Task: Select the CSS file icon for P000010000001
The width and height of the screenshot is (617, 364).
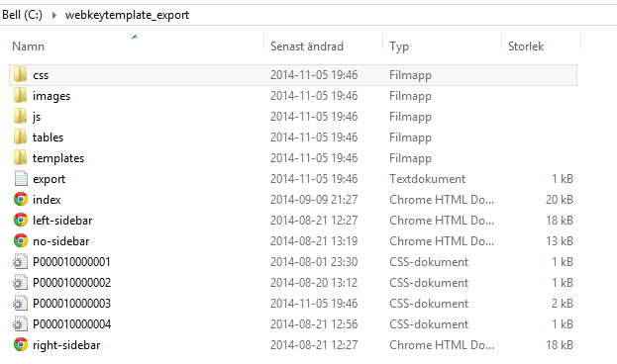Action: pos(20,262)
